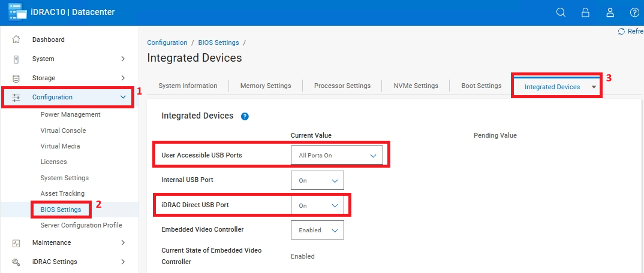Click the Dashboard home icon

click(x=16, y=40)
